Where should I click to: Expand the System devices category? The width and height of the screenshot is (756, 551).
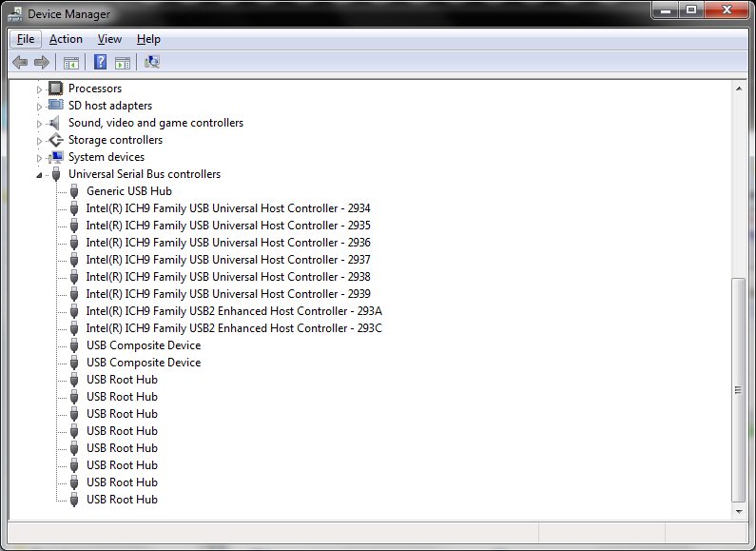point(39,158)
